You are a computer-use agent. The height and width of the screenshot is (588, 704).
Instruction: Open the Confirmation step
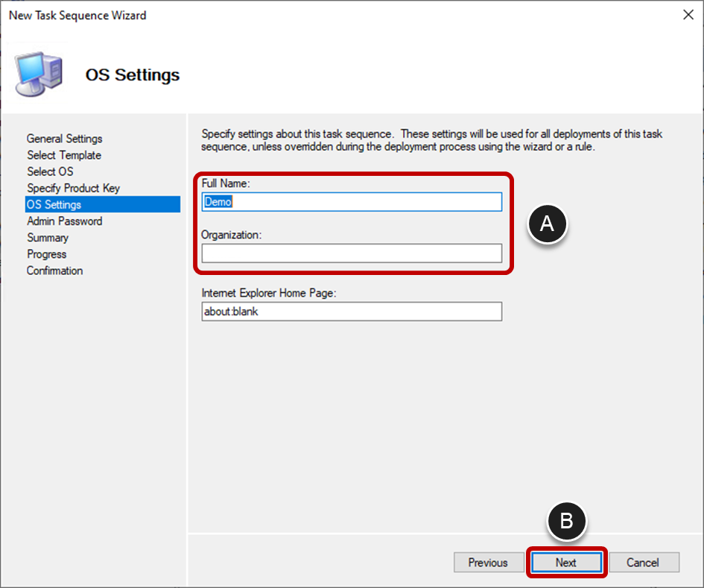click(x=54, y=271)
